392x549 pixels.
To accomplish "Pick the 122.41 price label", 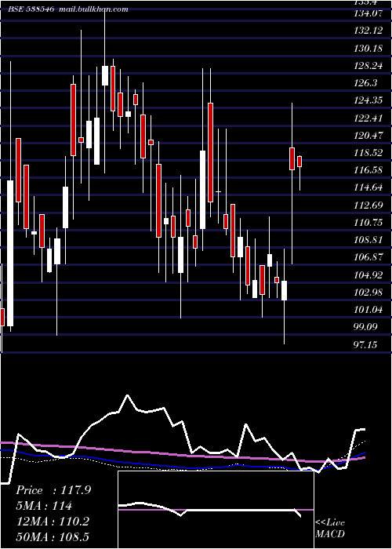I will point(368,118).
